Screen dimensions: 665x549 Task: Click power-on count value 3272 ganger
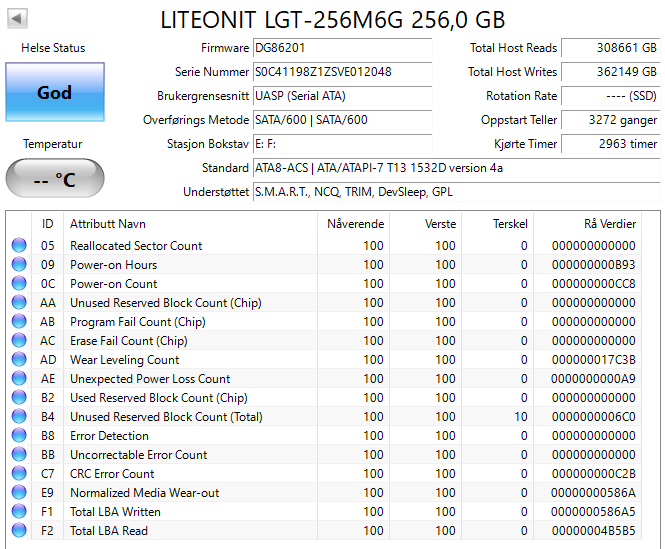click(x=611, y=120)
